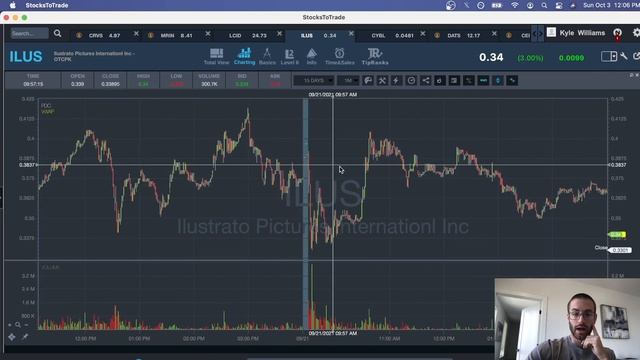Open the Info pyramid icon
Screen dimensions: 640x360
[x=311, y=57]
